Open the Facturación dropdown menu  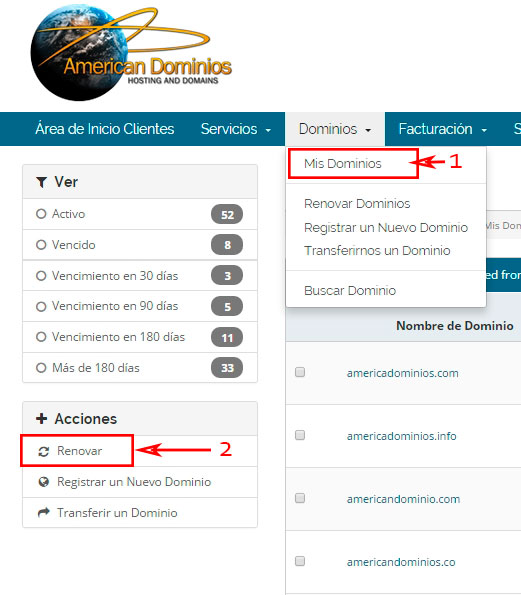pos(442,129)
